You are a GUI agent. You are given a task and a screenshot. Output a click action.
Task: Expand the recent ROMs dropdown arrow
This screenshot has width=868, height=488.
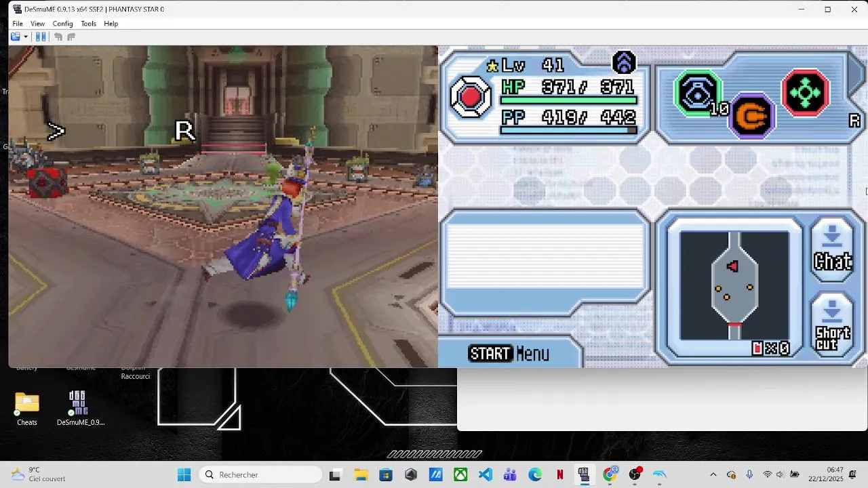[26, 37]
